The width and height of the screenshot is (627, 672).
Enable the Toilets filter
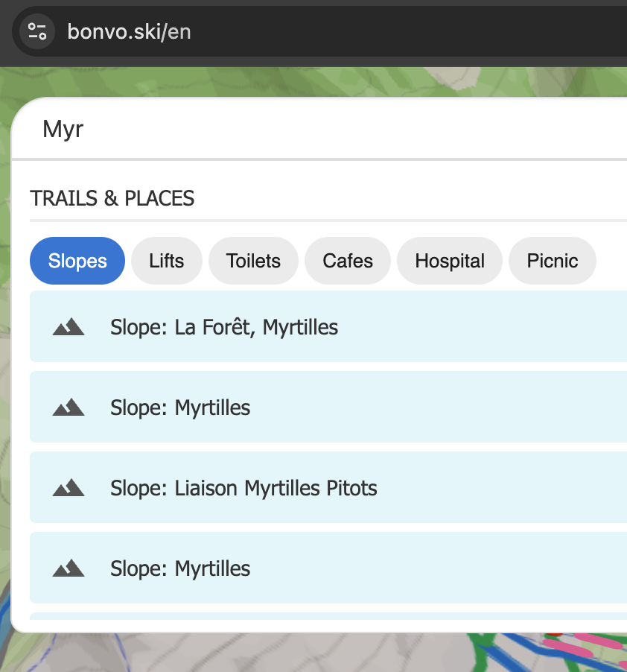pos(253,261)
